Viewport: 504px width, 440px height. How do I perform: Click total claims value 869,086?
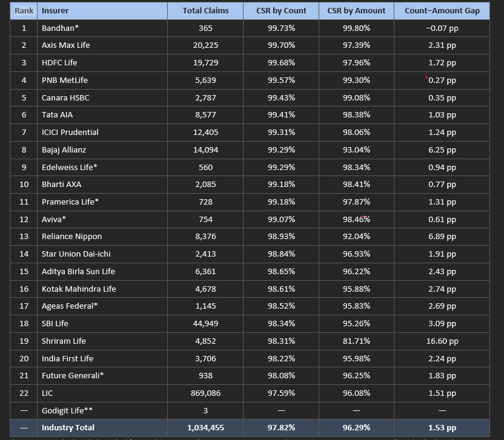point(205,393)
